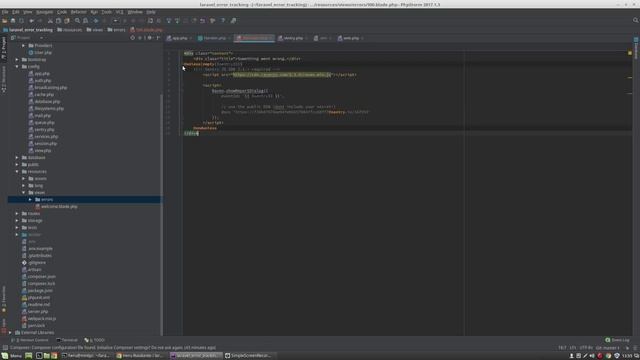Viewport: 640px width, 360px height.
Task: Select composer.json in the project tree
Action: [x=41, y=277]
